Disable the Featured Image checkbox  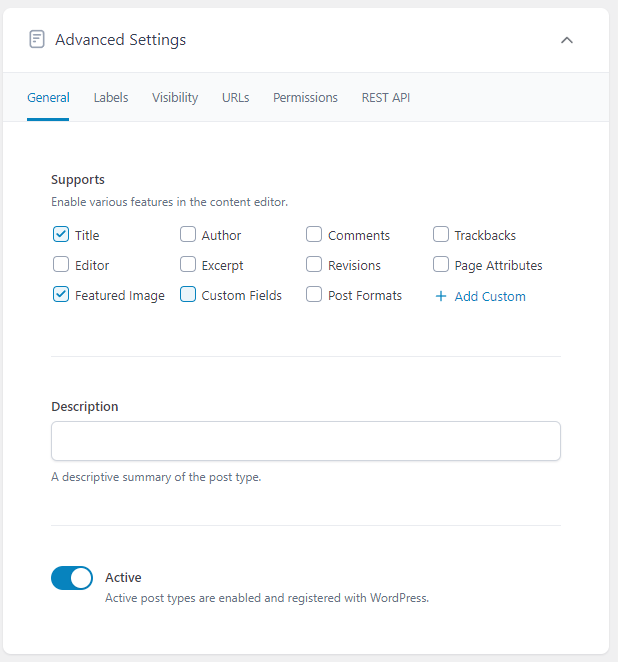tap(61, 295)
